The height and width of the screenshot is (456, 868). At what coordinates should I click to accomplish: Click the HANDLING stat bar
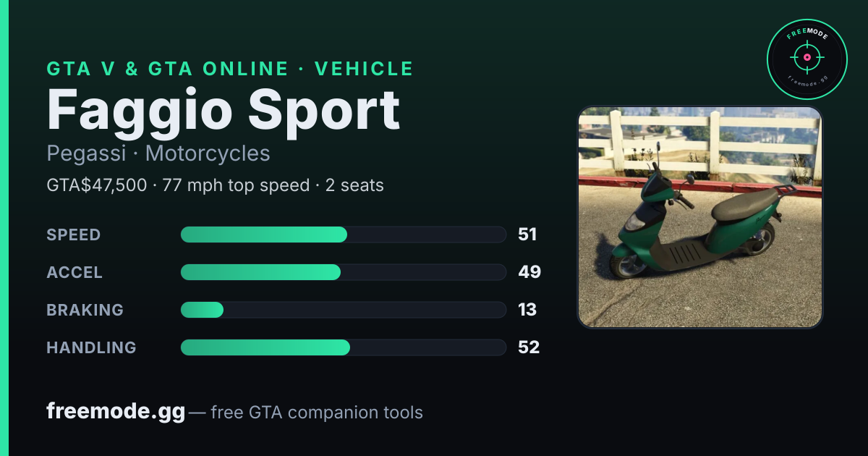(x=343, y=347)
